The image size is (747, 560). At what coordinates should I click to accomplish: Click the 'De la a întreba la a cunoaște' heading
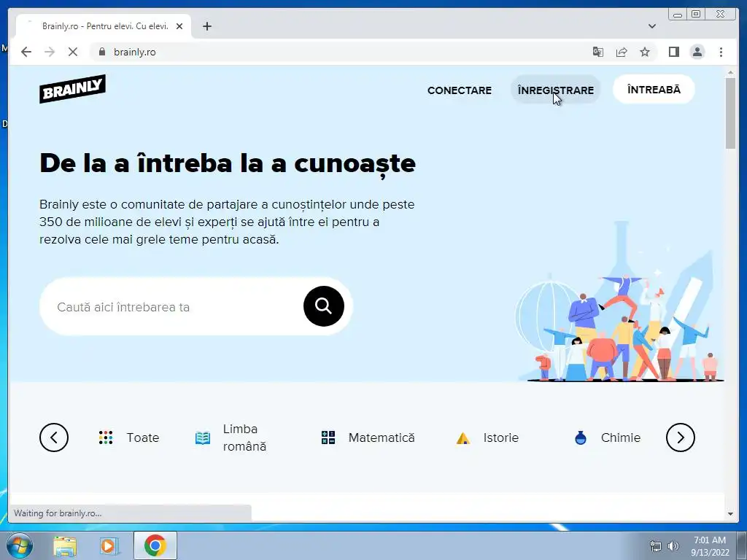coord(228,163)
